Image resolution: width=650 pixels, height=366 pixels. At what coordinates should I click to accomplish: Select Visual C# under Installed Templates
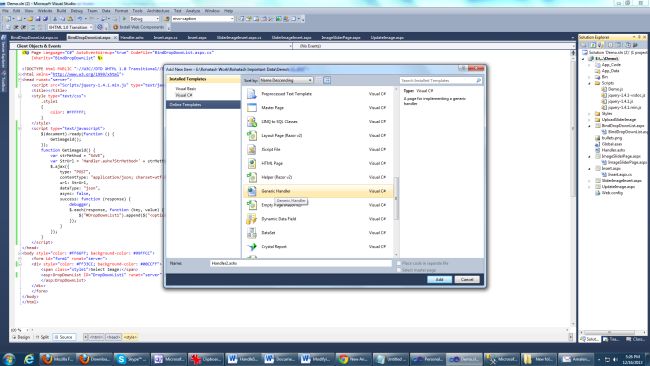pyautogui.click(x=184, y=95)
